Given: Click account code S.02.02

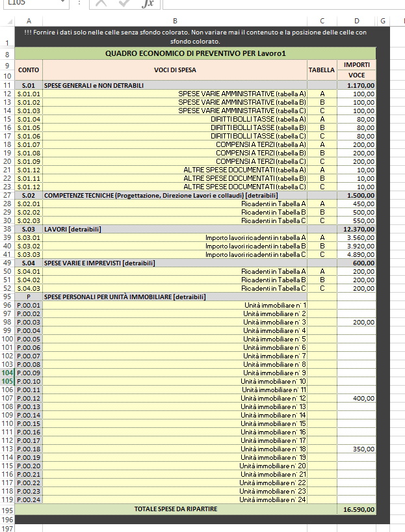Looking at the screenshot, I should (29, 213).
